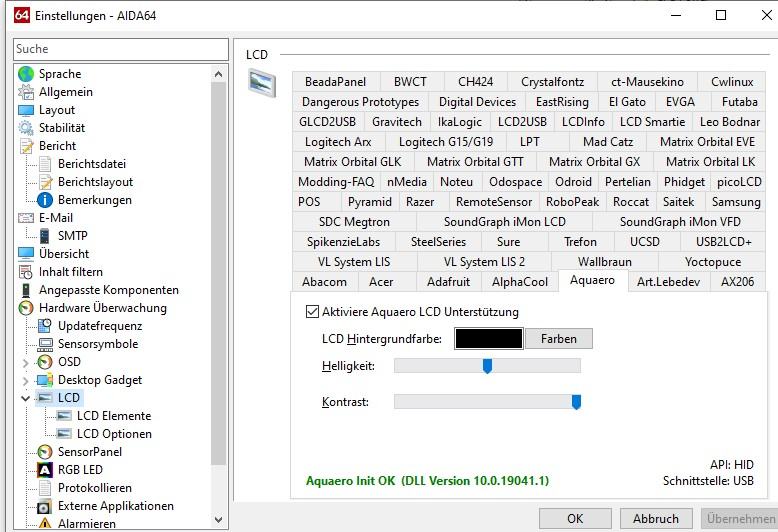
Task: Click the Berichtslayout pencil icon
Action: pyautogui.click(x=45, y=182)
